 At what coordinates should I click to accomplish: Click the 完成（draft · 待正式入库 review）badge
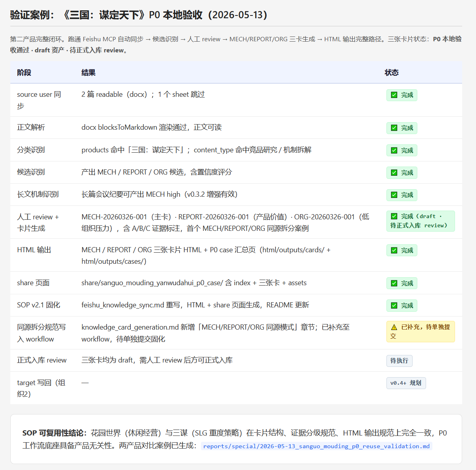[x=421, y=221]
